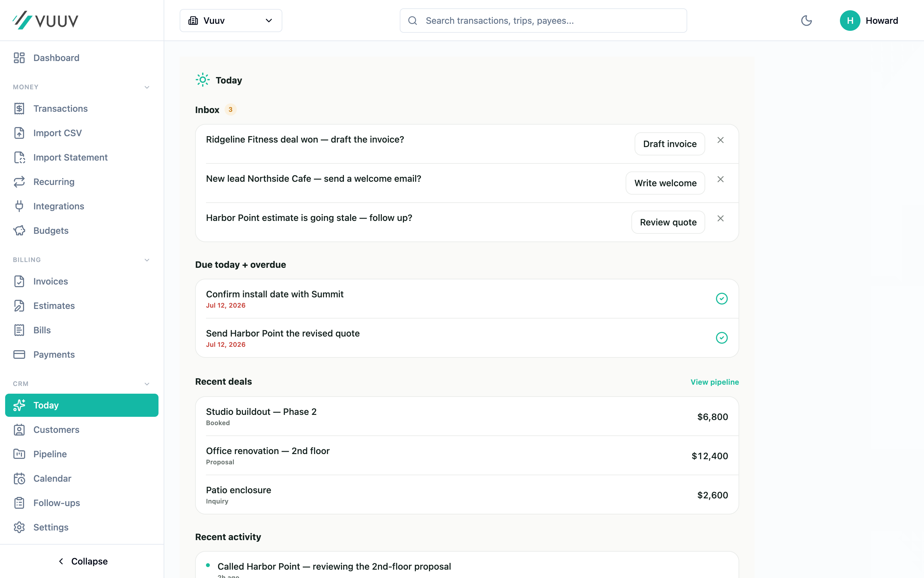Image resolution: width=924 pixels, height=578 pixels.
Task: Click the Ridgeline Fitness deal won message
Action: point(305,140)
